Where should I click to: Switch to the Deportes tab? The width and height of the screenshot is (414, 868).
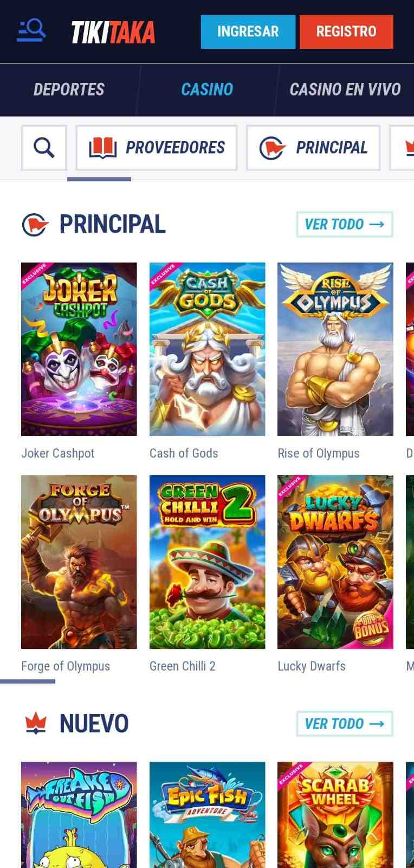[x=69, y=90]
